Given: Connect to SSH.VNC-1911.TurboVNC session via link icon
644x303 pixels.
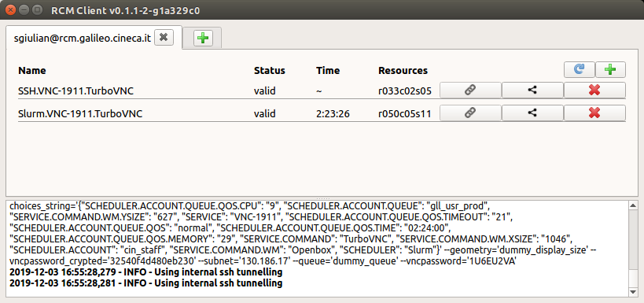Looking at the screenshot, I should pyautogui.click(x=470, y=91).
